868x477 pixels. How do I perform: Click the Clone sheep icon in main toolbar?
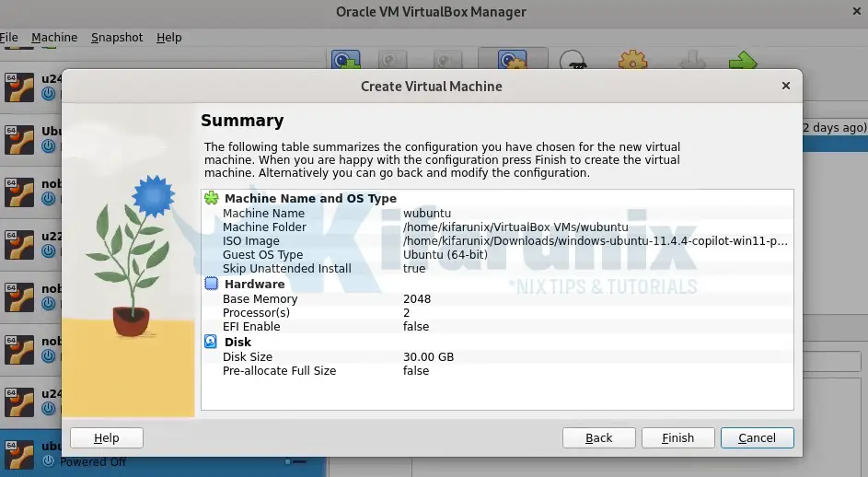(573, 60)
